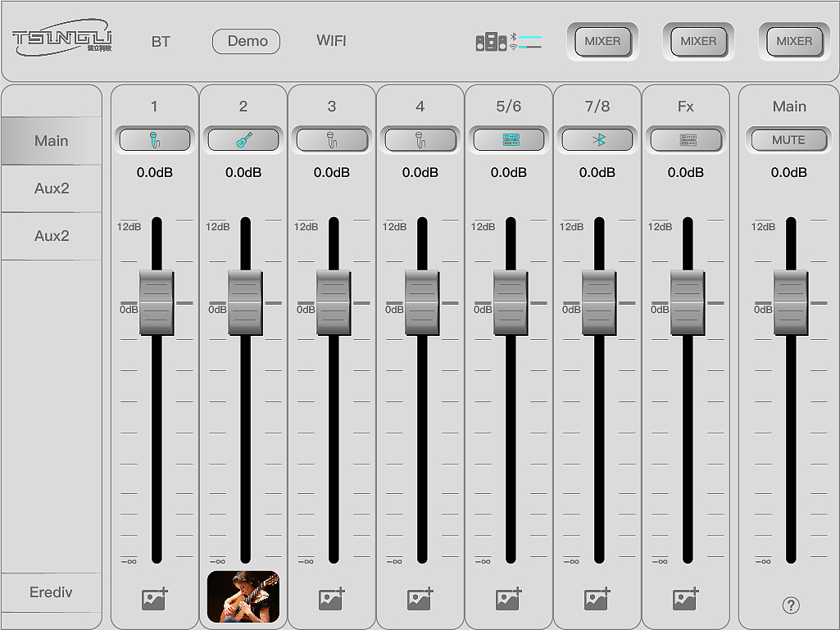The width and height of the screenshot is (840, 630).
Task: Click Fx channel fader knob
Action: (x=688, y=302)
